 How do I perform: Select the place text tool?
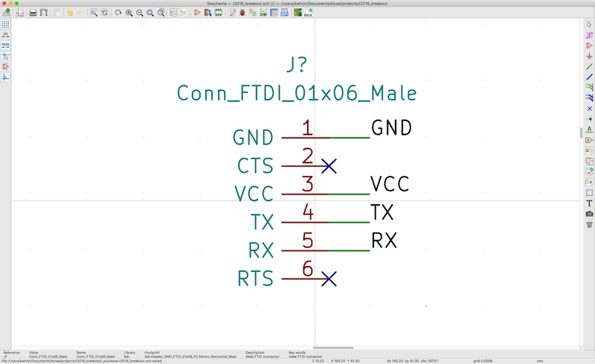point(589,204)
